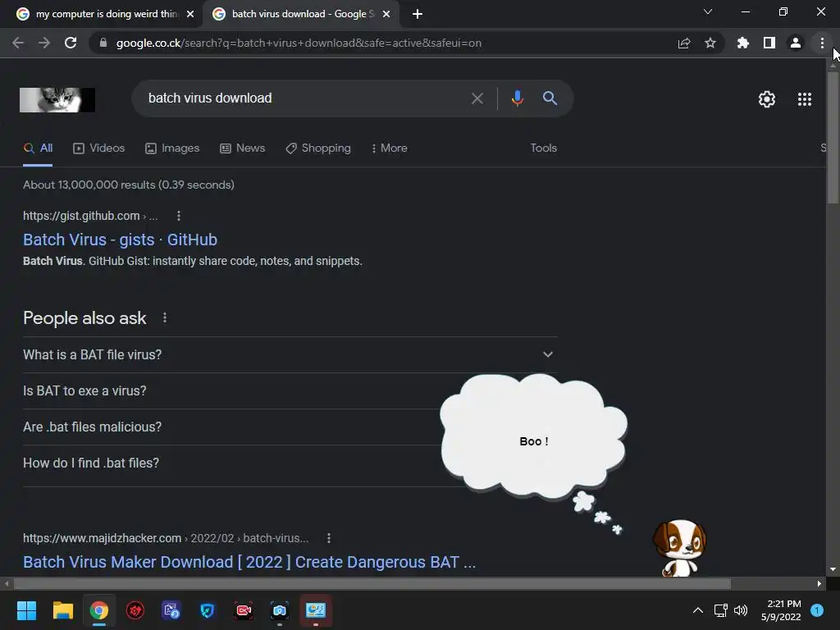Submit search with magnifier icon
Image resolution: width=840 pixels, height=630 pixels.
(550, 98)
